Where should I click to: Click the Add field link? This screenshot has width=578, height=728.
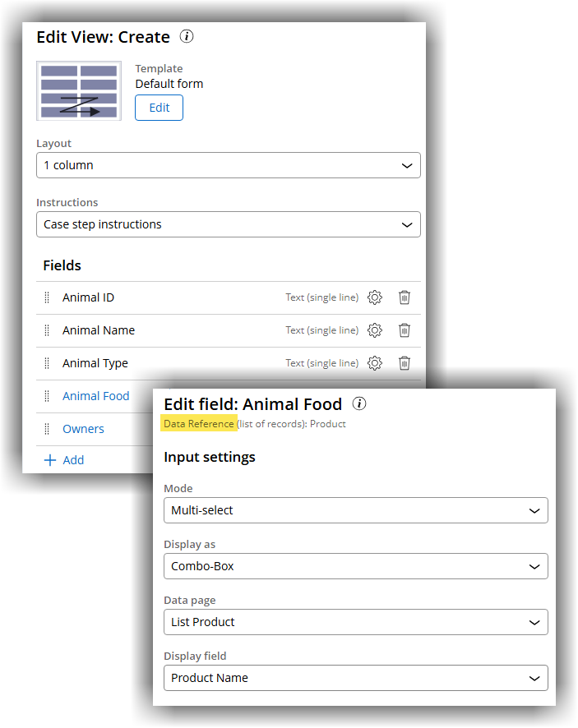73,460
